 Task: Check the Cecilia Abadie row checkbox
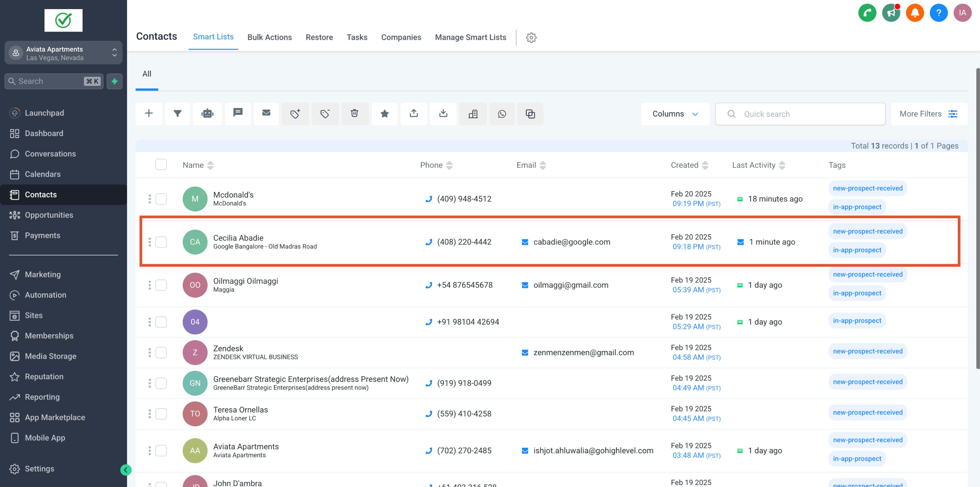161,242
